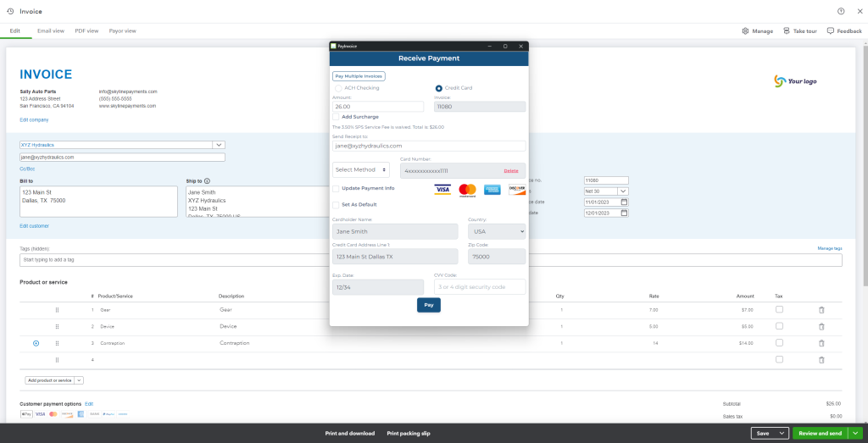
Task: Open the Select Method dropdown
Action: tap(361, 170)
